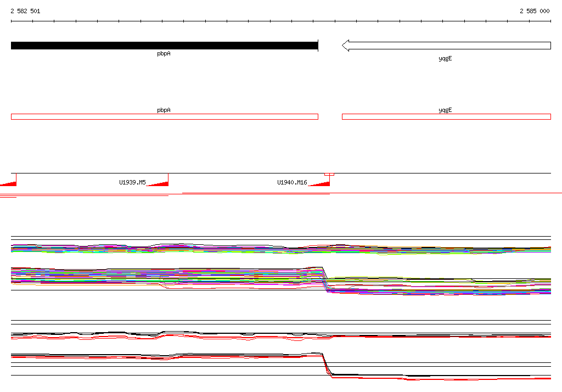Select the red pbpA outline box

[x=165, y=116]
